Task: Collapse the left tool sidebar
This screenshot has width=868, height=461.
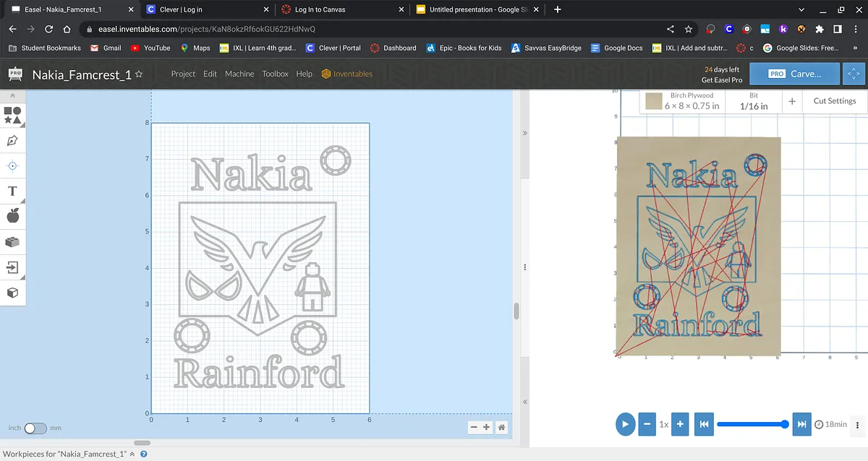Action: (x=12, y=95)
